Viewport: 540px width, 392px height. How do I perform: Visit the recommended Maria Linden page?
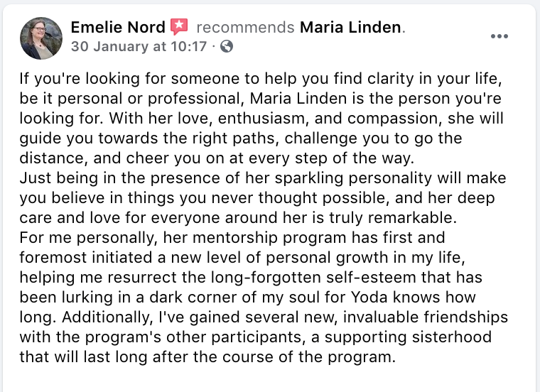point(350,27)
